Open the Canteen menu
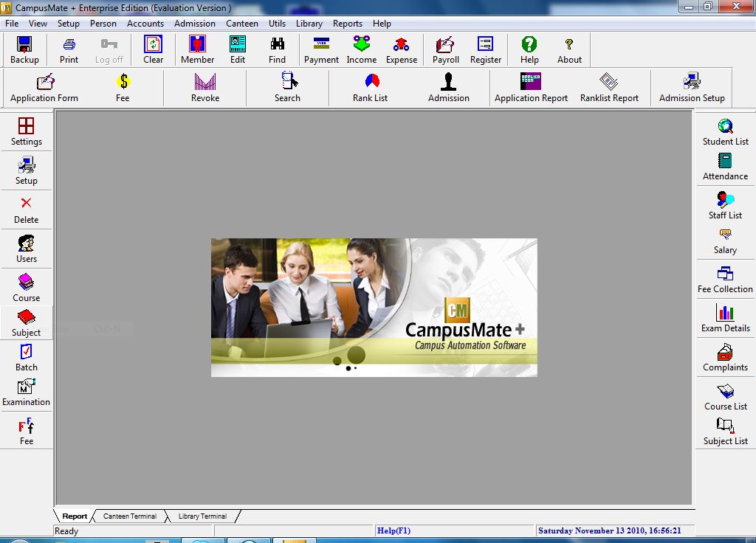 click(x=242, y=24)
